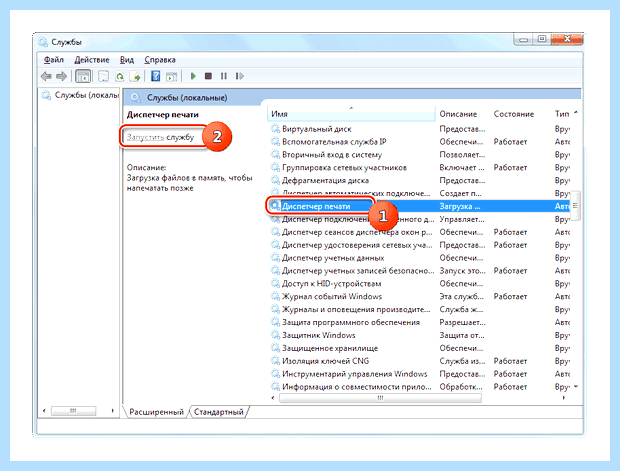Viewport: 620px width, 471px height.
Task: Click the gear icon of Дефрагментация диска
Action: (x=275, y=180)
